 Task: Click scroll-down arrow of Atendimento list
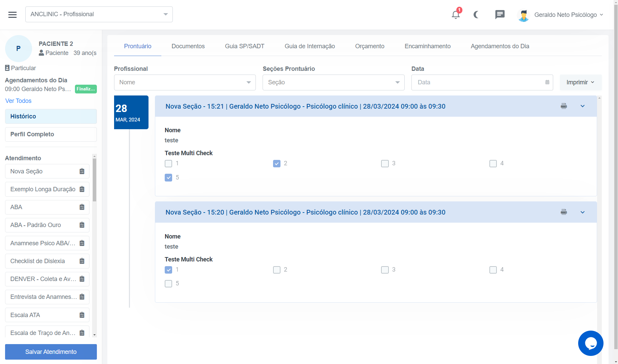pyautogui.click(x=95, y=335)
